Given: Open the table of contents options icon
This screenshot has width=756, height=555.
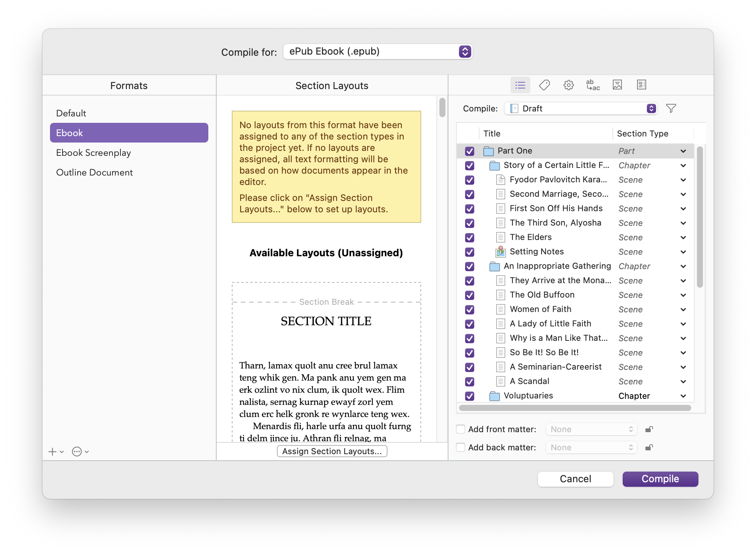Looking at the screenshot, I should [x=641, y=85].
